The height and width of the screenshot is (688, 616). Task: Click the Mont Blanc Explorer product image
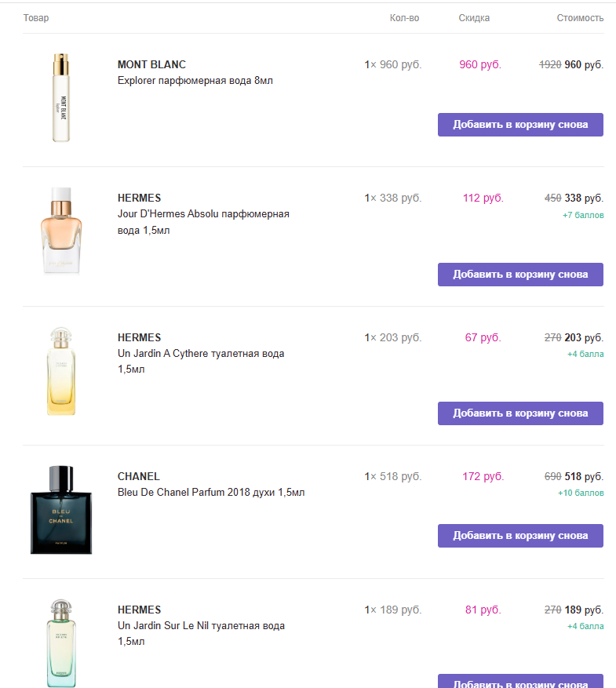(x=60, y=98)
